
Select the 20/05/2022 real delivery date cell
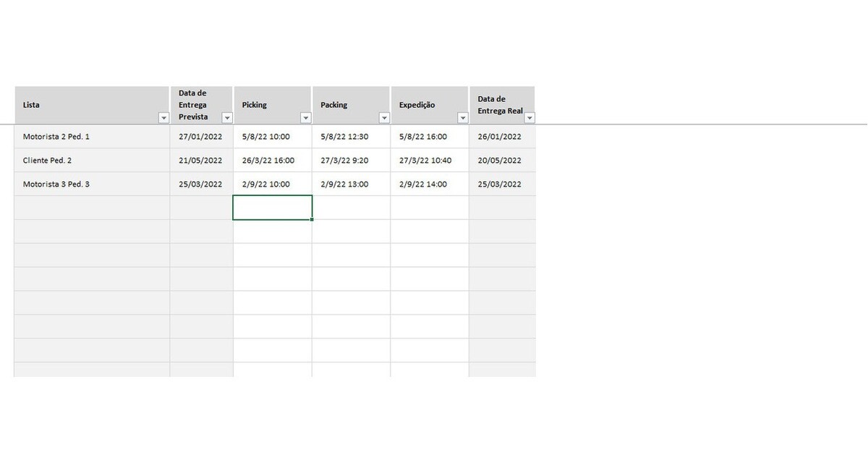point(500,161)
